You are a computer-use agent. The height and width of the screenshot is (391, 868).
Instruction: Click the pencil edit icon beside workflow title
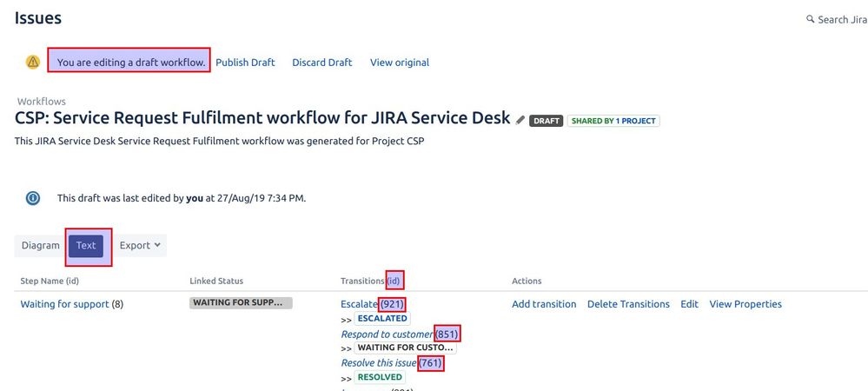(x=520, y=120)
